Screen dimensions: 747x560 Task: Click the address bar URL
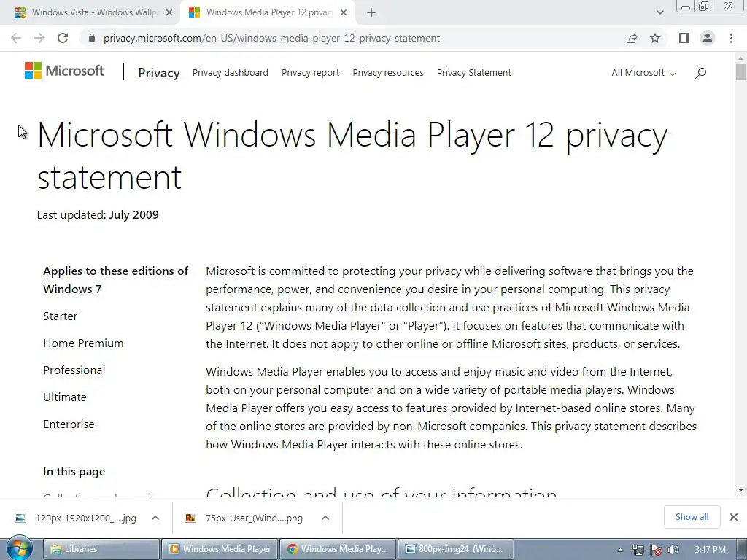[x=271, y=38]
